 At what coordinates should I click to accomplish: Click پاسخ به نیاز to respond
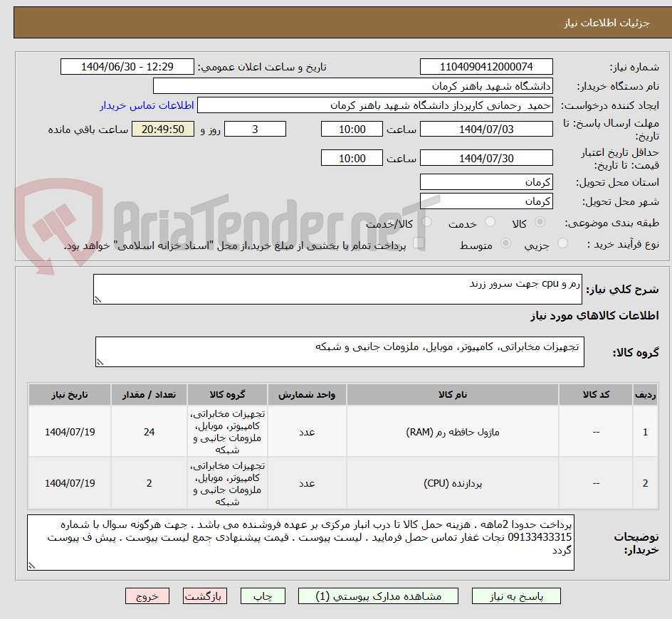click(516, 596)
